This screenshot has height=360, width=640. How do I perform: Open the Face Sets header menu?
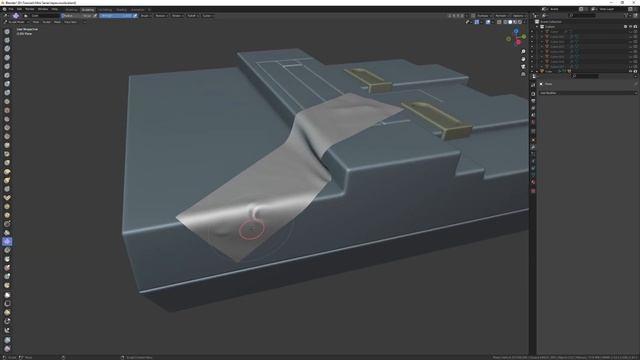coord(70,22)
